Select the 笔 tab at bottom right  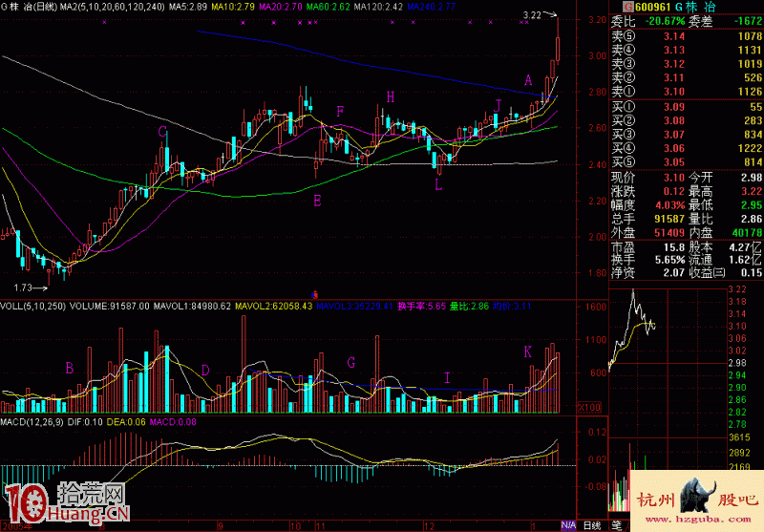(617, 525)
